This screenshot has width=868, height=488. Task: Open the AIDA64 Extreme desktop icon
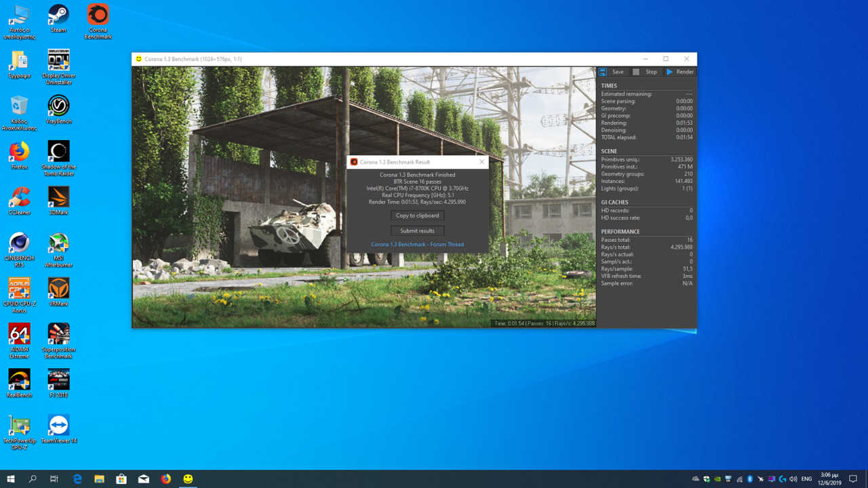click(x=19, y=341)
